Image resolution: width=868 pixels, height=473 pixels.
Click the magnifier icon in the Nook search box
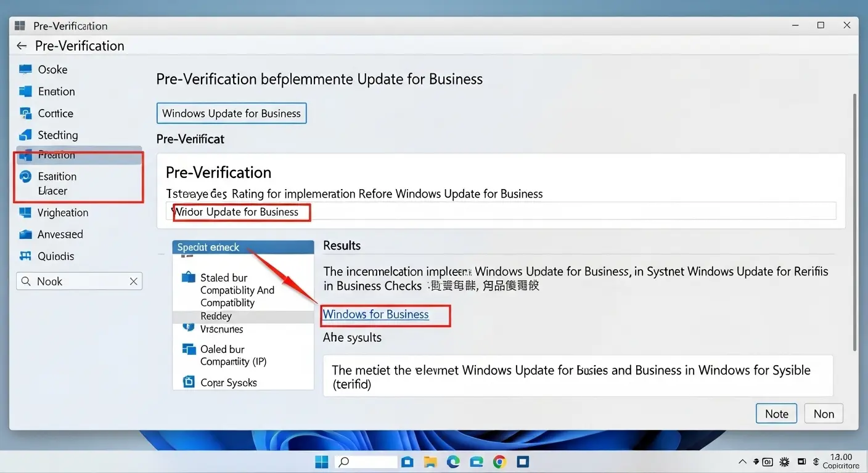(x=26, y=281)
